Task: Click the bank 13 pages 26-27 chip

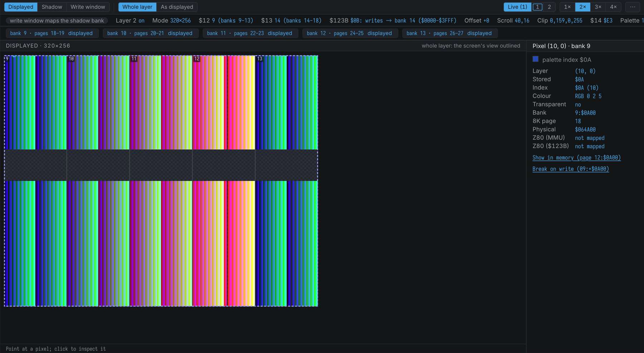Action: [x=449, y=33]
